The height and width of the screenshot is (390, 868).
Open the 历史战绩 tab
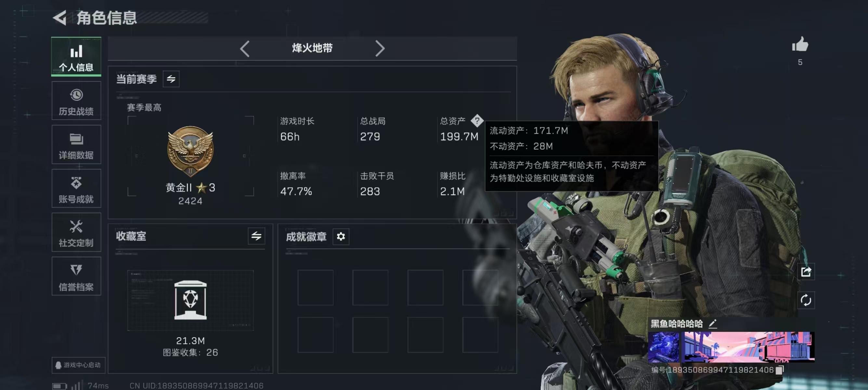(76, 101)
